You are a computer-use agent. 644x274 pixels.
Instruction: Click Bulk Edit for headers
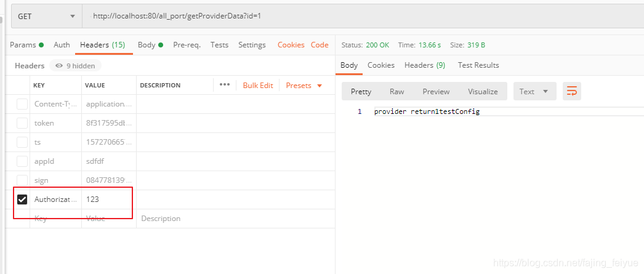pyautogui.click(x=258, y=86)
